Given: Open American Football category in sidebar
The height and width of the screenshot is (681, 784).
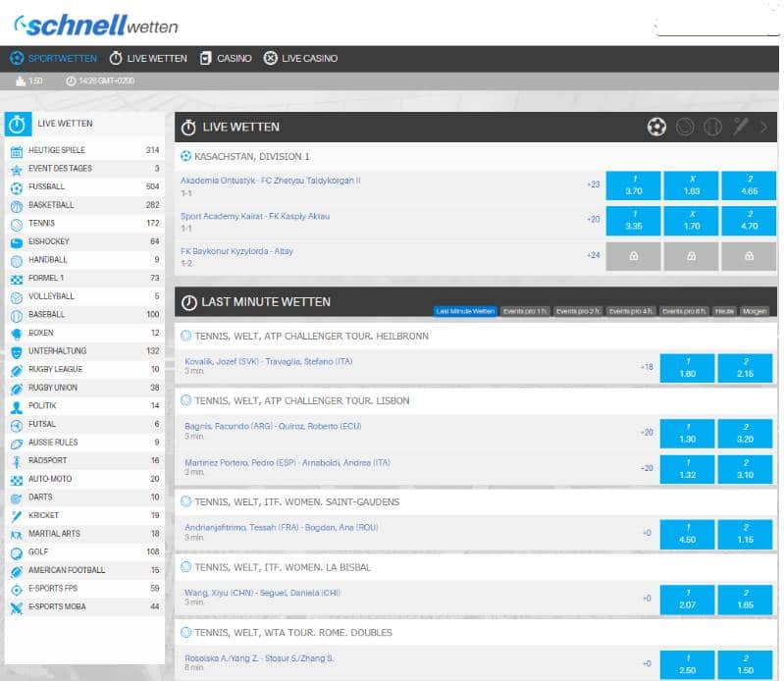Looking at the screenshot, I should coord(85,570).
